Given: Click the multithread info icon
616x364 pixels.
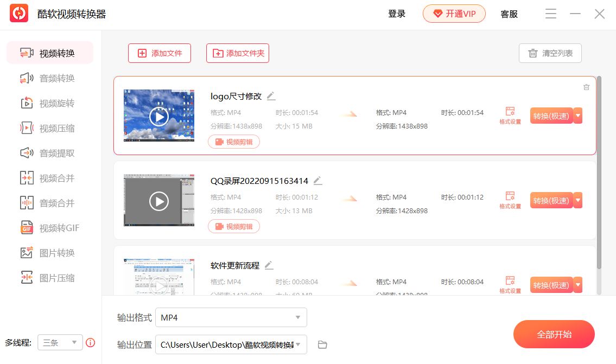Looking at the screenshot, I should pyautogui.click(x=90, y=342).
